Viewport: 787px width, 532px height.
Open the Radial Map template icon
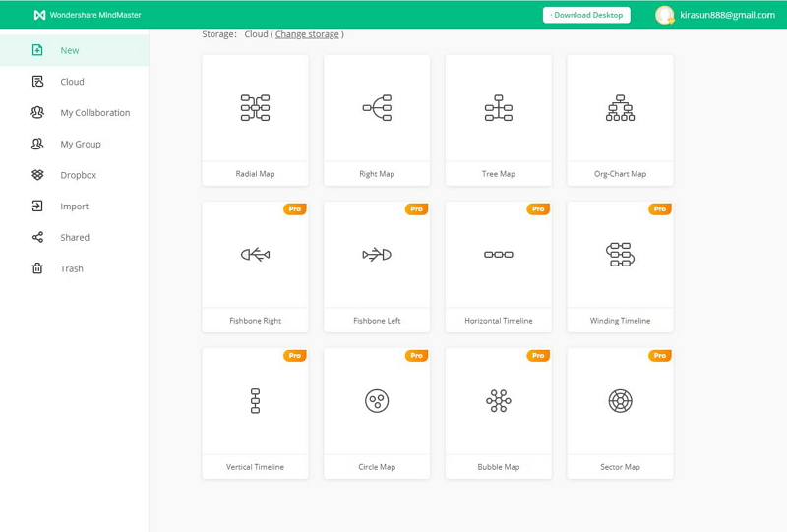255,108
